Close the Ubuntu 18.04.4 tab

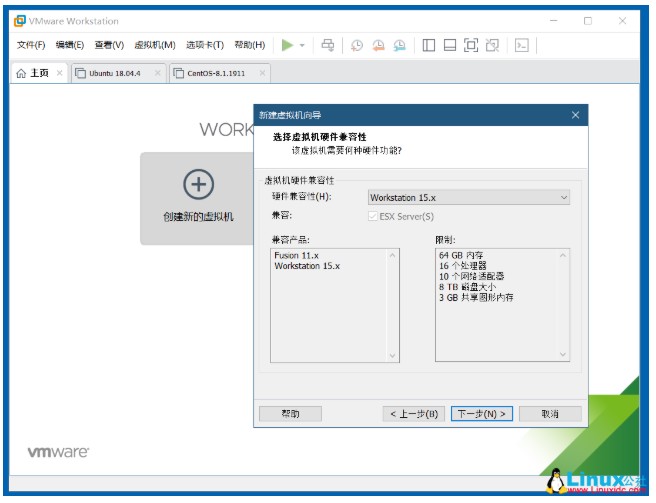pos(158,73)
